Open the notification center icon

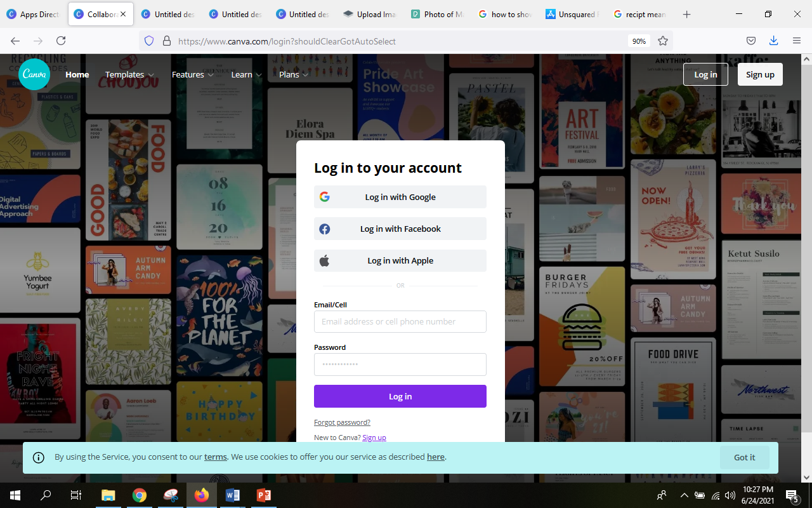point(792,495)
